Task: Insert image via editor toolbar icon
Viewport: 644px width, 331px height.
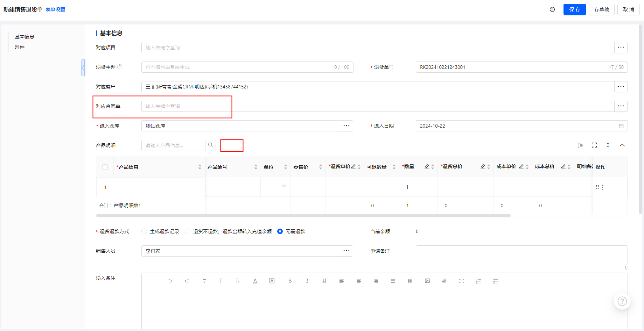Action: point(427,281)
